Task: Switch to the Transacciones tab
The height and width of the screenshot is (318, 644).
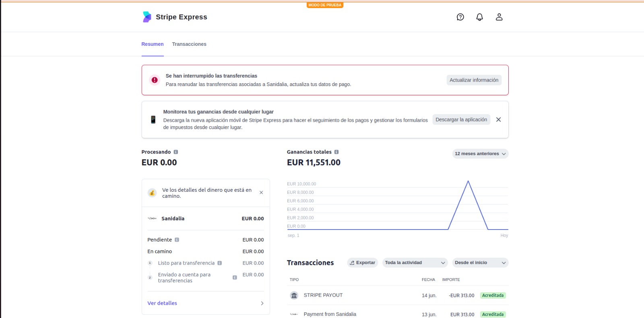Action: [x=189, y=44]
